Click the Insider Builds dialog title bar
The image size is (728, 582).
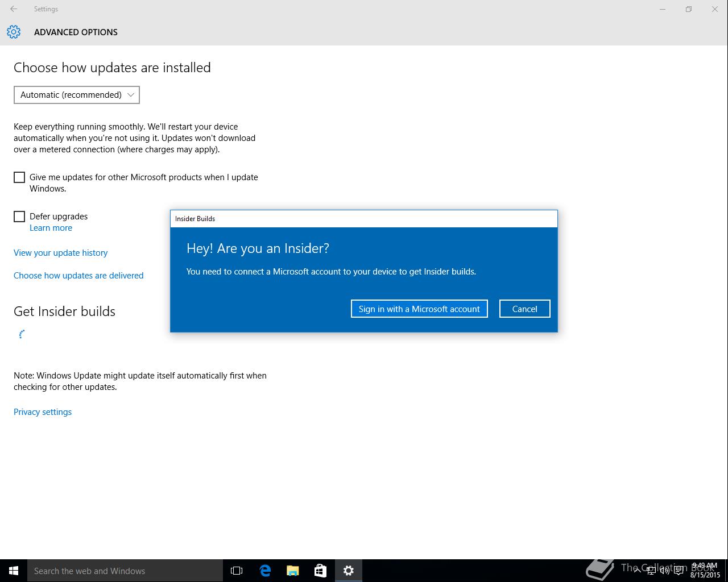[x=364, y=219]
